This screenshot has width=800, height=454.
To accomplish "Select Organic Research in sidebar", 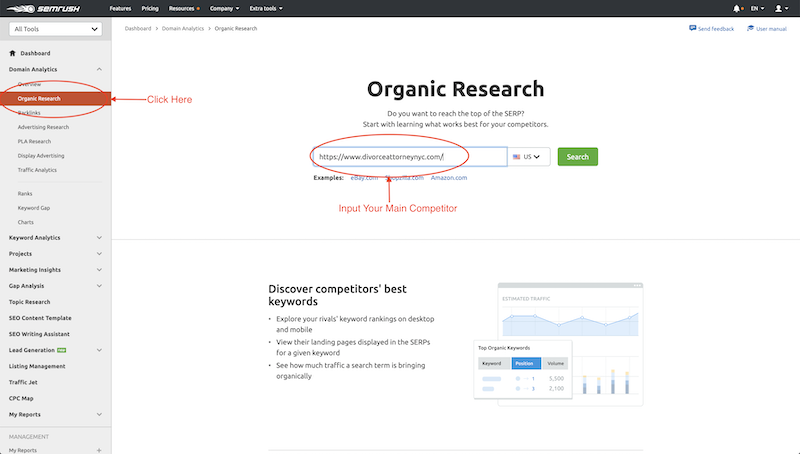I will [55, 98].
